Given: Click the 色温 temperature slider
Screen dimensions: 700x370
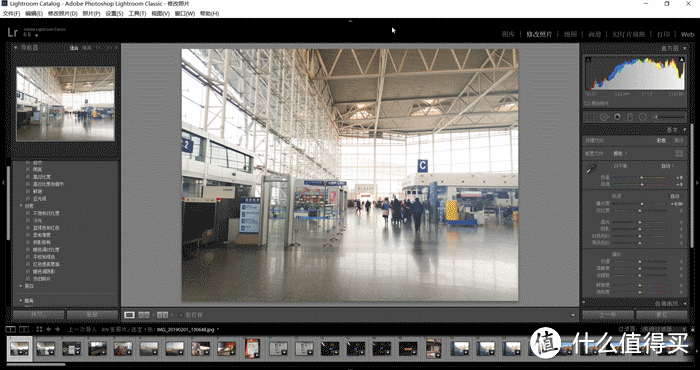Looking at the screenshot, I should 640,177.
